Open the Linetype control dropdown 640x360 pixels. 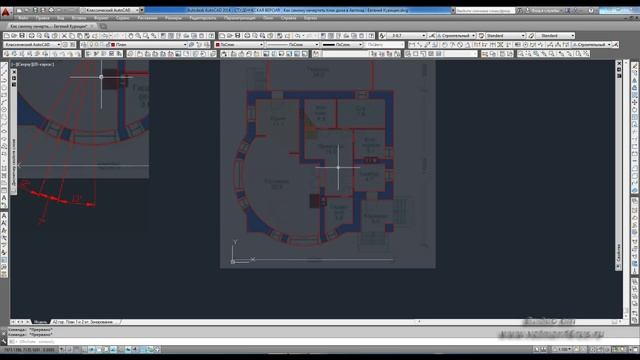(x=292, y=44)
